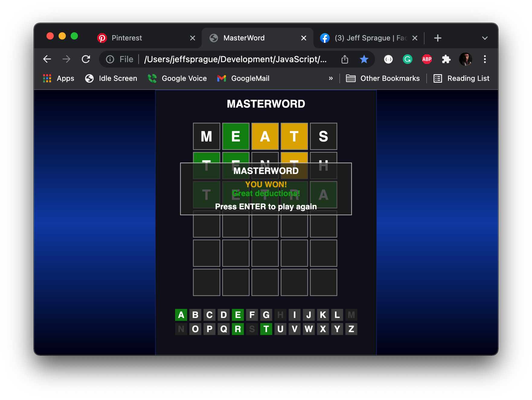Click the dimmed N keyboard key

pos(181,329)
